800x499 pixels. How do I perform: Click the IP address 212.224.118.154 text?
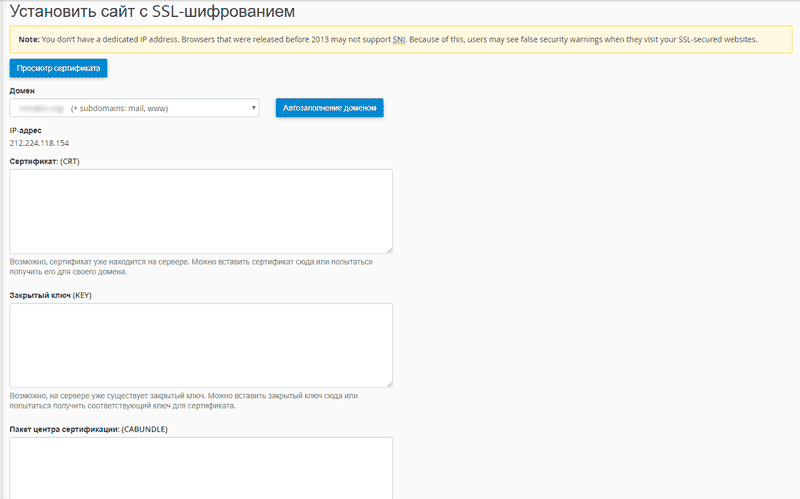tap(39, 143)
